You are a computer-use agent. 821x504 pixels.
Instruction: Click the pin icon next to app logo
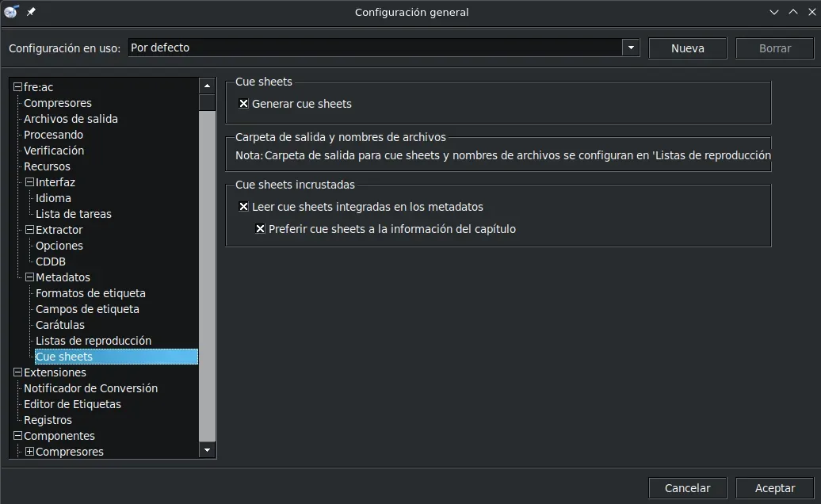coord(30,12)
